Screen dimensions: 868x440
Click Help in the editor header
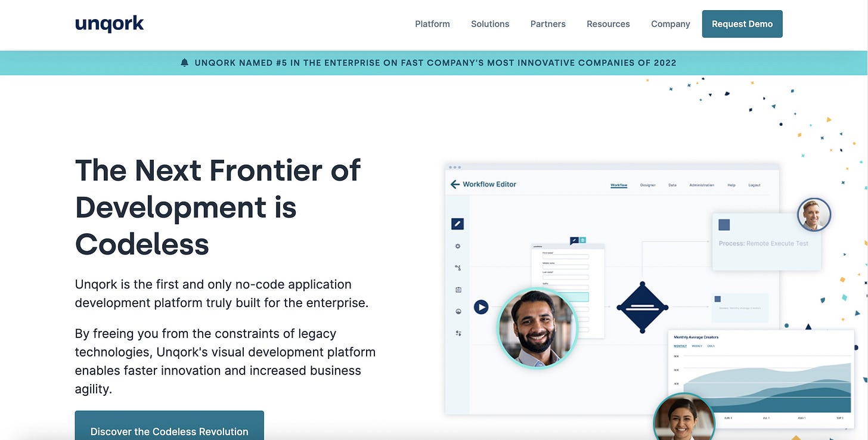(731, 185)
